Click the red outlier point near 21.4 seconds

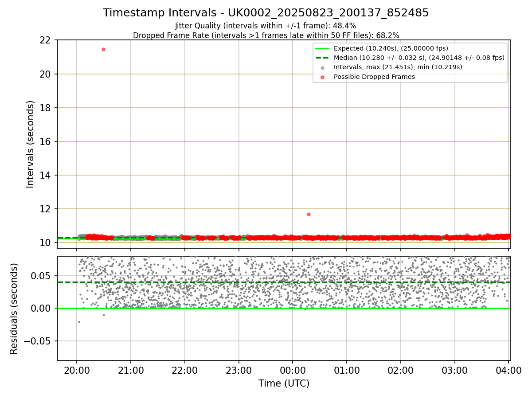103,49
